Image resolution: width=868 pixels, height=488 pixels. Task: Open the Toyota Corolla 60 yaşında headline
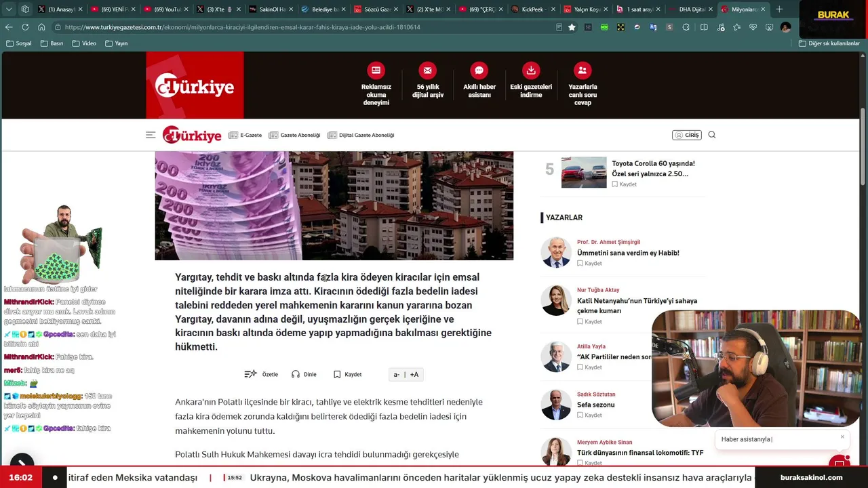coord(653,168)
